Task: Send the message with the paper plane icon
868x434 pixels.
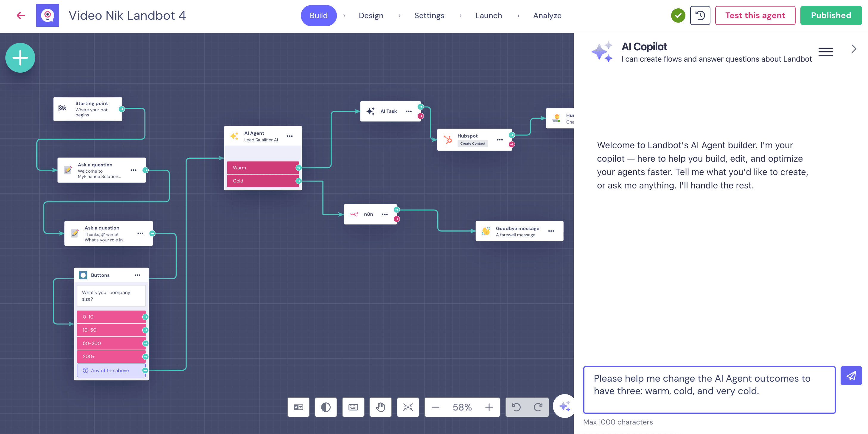Action: click(x=852, y=375)
